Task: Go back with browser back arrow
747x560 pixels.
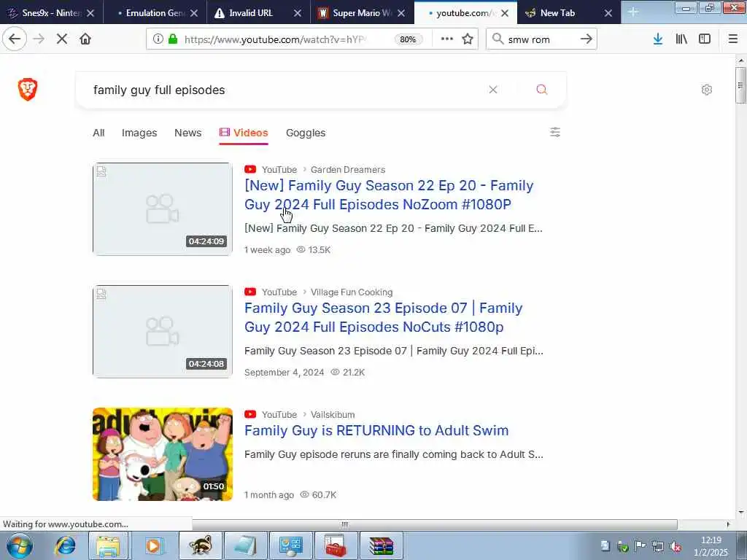Action: [15, 39]
